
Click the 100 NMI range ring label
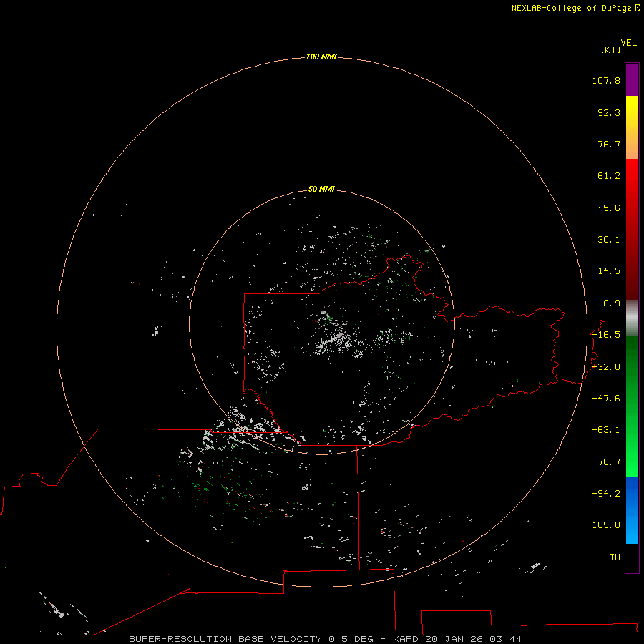pos(321,57)
